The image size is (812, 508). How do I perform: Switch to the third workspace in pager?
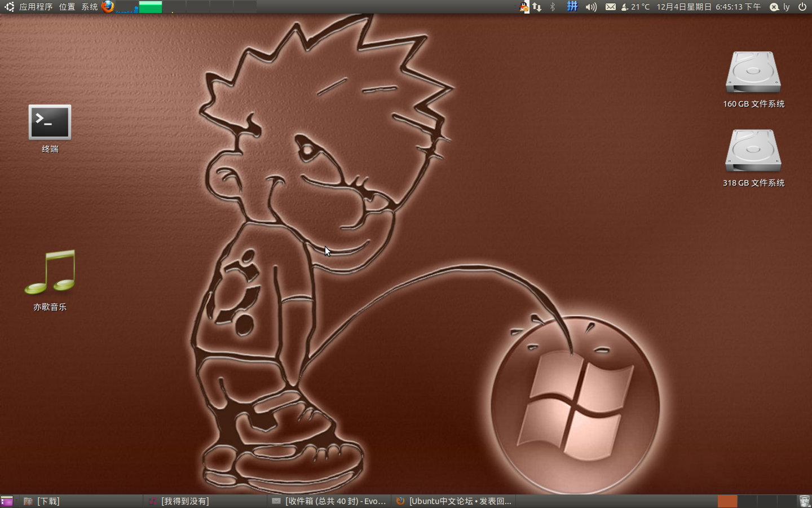point(767,501)
